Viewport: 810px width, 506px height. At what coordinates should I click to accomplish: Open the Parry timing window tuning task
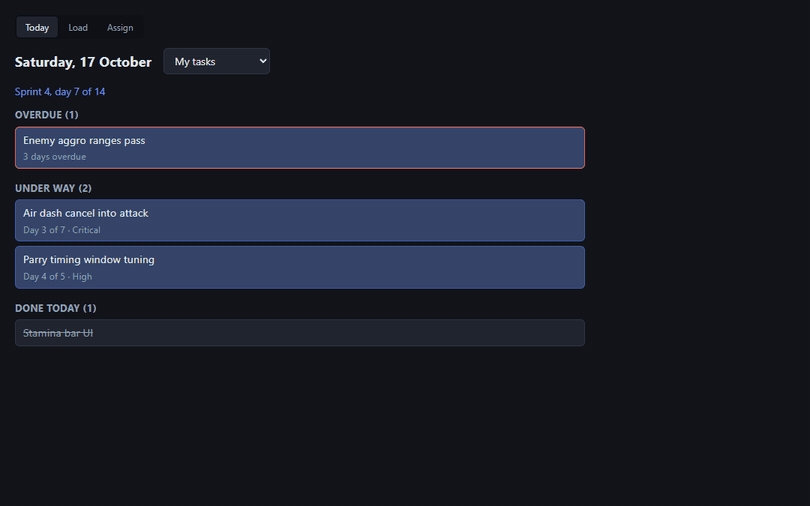coord(300,267)
